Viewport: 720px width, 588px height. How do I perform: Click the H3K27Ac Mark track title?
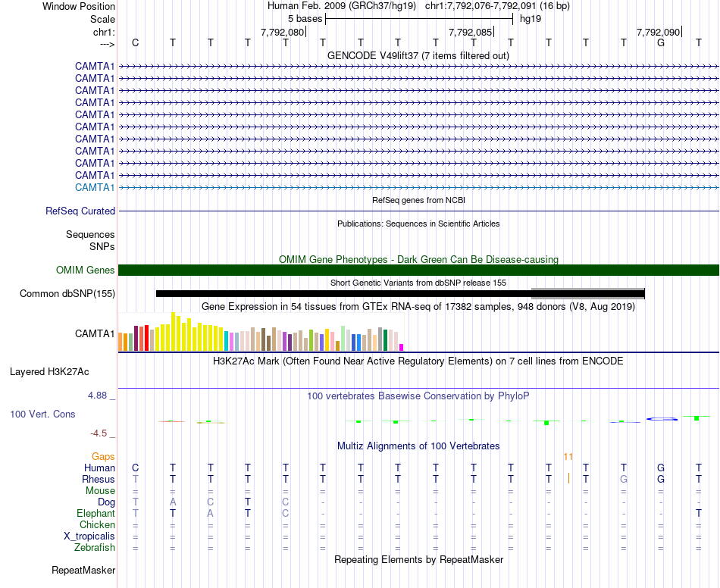point(418,361)
